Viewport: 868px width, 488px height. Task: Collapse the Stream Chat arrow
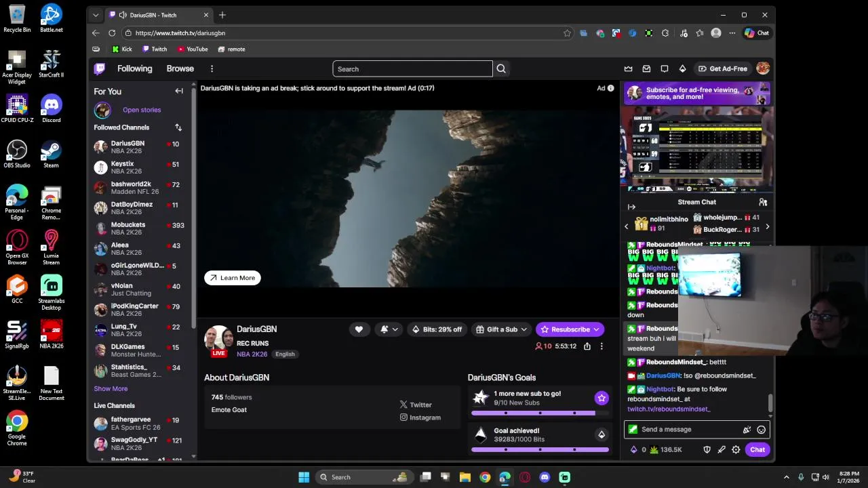[x=631, y=207]
